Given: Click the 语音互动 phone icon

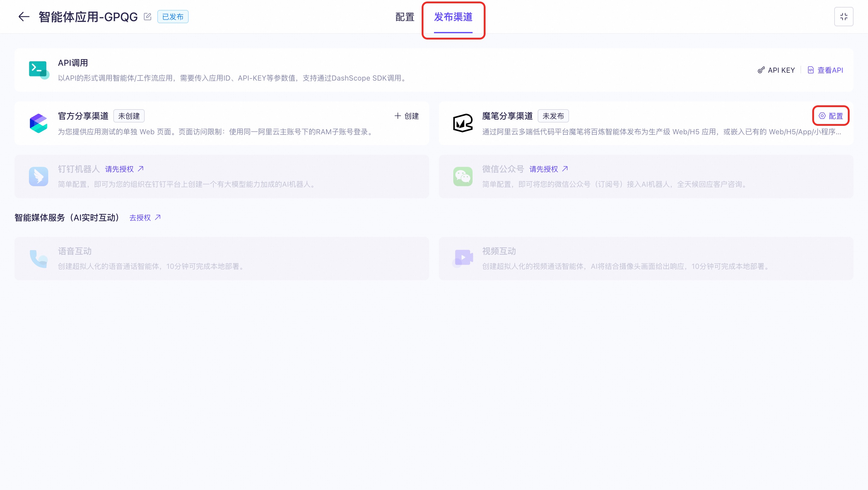Looking at the screenshot, I should [x=38, y=258].
